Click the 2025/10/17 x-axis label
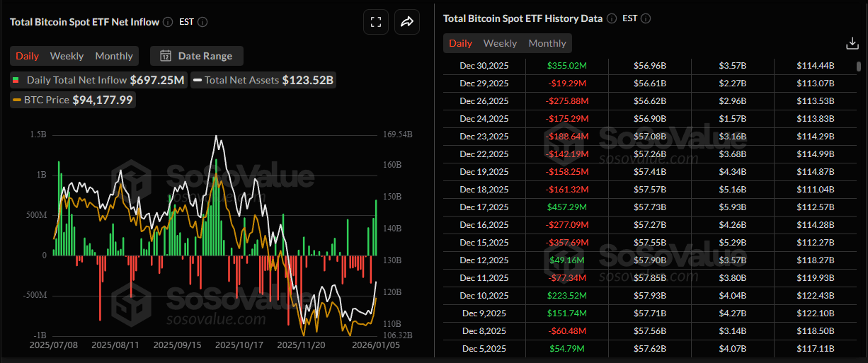Image resolution: width=868 pixels, height=363 pixels. (239, 345)
